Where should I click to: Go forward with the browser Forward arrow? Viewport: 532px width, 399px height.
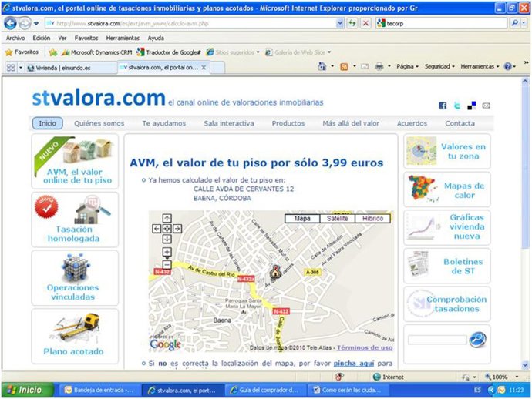[25, 23]
